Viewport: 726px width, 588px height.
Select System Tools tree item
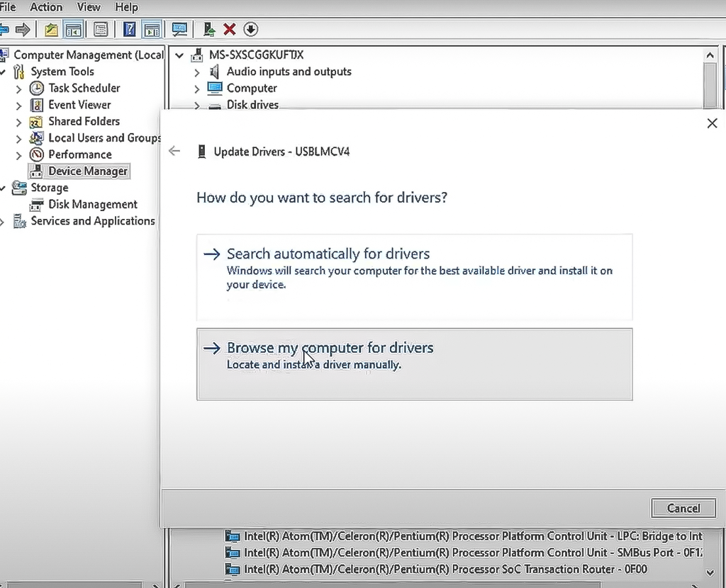pyautogui.click(x=62, y=72)
